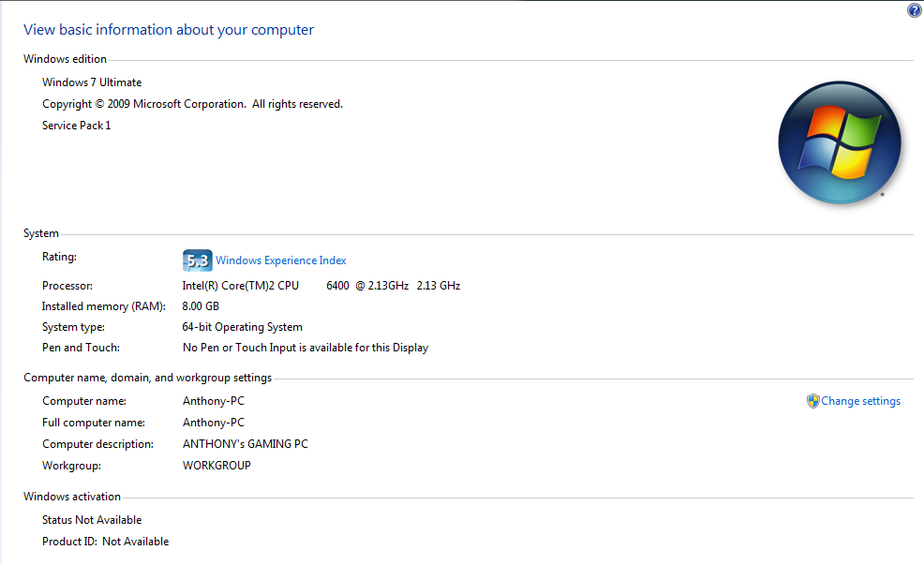Viewport: 924px width, 565px height.
Task: Click the Full computer name value
Action: [x=214, y=423]
